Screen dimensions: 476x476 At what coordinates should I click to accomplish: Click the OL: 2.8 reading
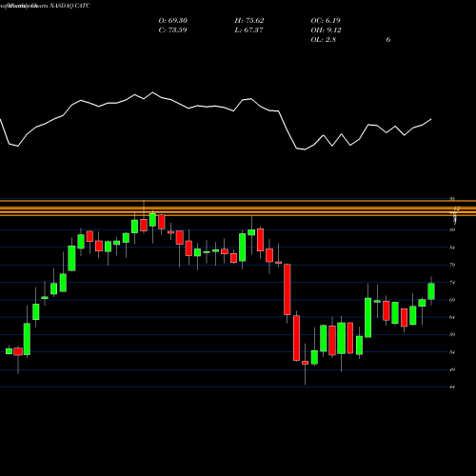point(324,40)
